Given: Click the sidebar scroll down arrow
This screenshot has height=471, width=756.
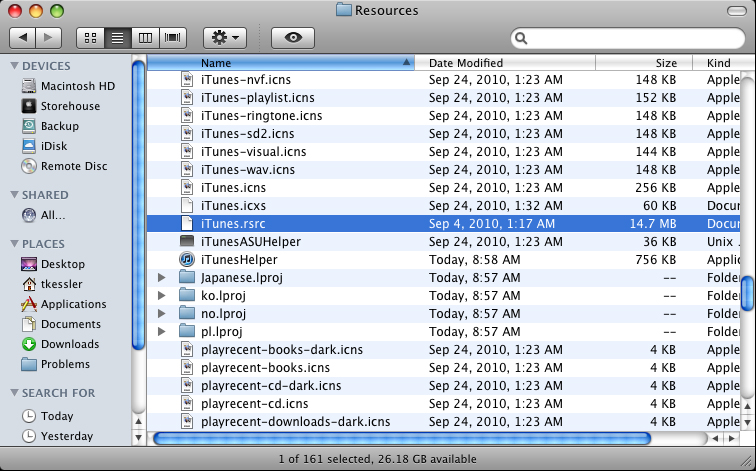Looking at the screenshot, I should point(138,438).
